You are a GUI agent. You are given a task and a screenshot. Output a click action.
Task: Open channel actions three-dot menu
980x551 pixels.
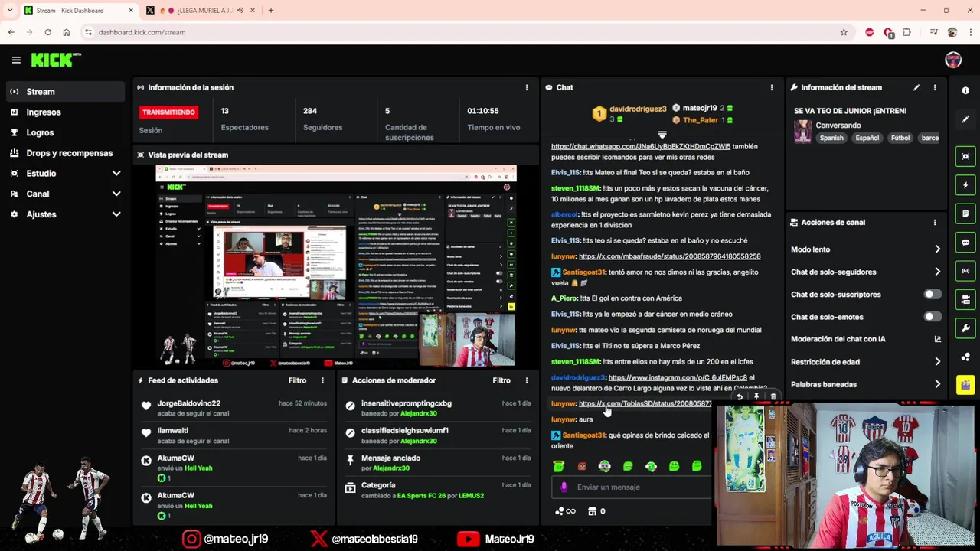point(935,222)
